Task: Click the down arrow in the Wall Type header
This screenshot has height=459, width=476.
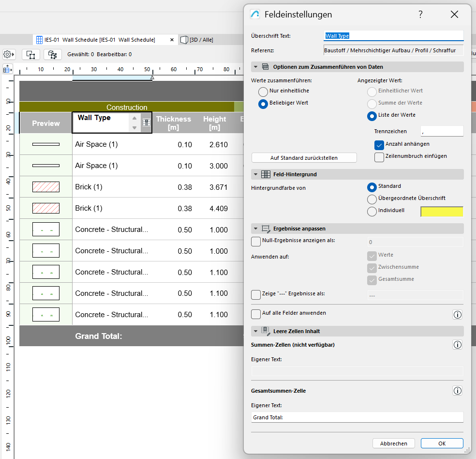Action: click(135, 127)
